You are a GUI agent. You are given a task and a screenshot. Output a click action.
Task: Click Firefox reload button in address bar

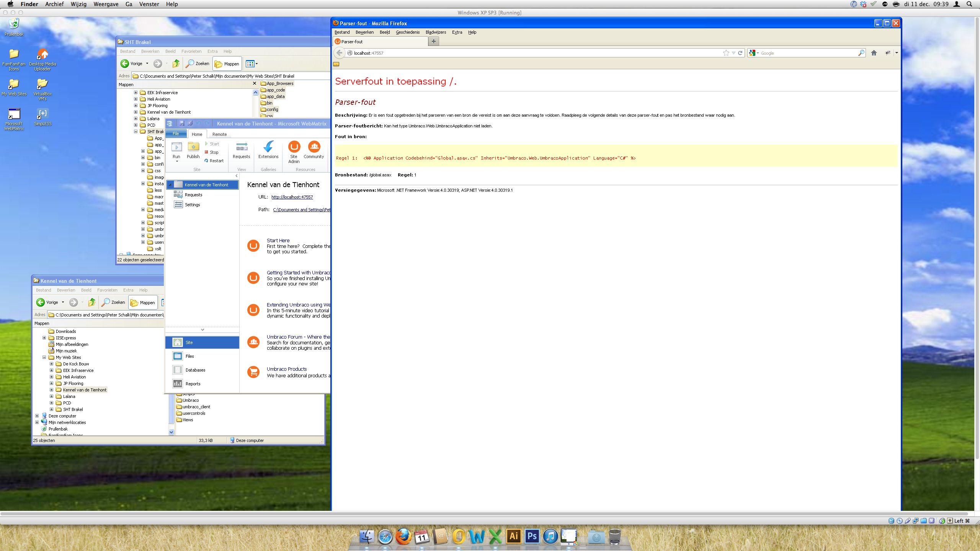pyautogui.click(x=740, y=53)
